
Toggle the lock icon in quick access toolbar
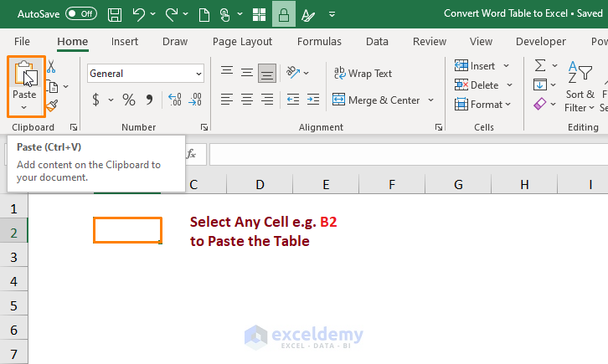(x=284, y=14)
